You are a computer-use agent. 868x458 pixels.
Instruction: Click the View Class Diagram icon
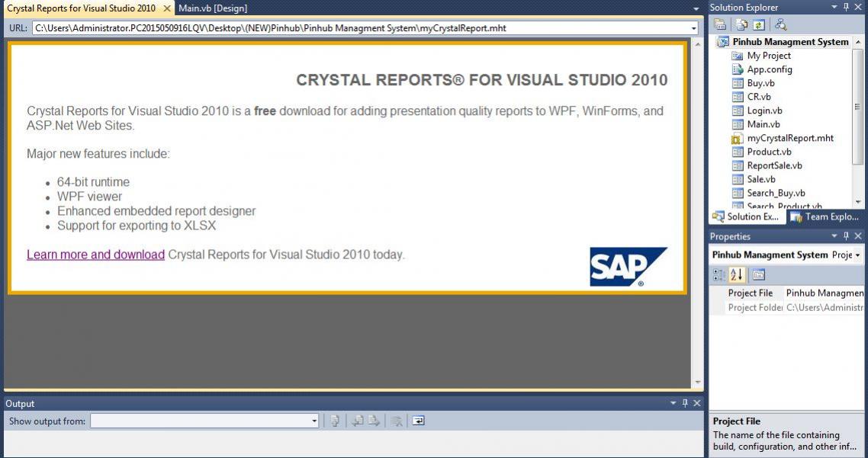(780, 24)
